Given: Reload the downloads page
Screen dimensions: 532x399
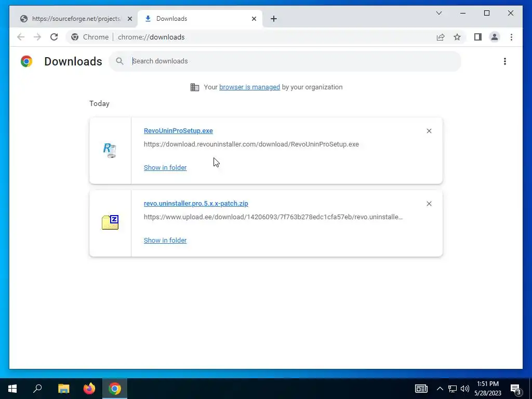Looking at the screenshot, I should (54, 37).
